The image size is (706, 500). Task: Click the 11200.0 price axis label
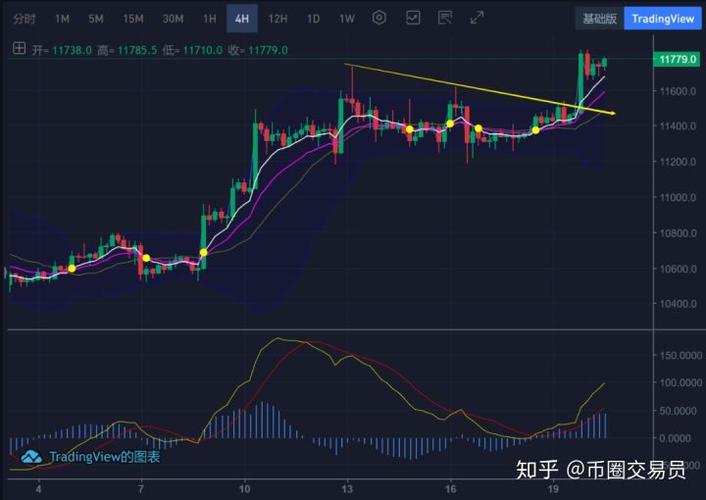(x=678, y=162)
